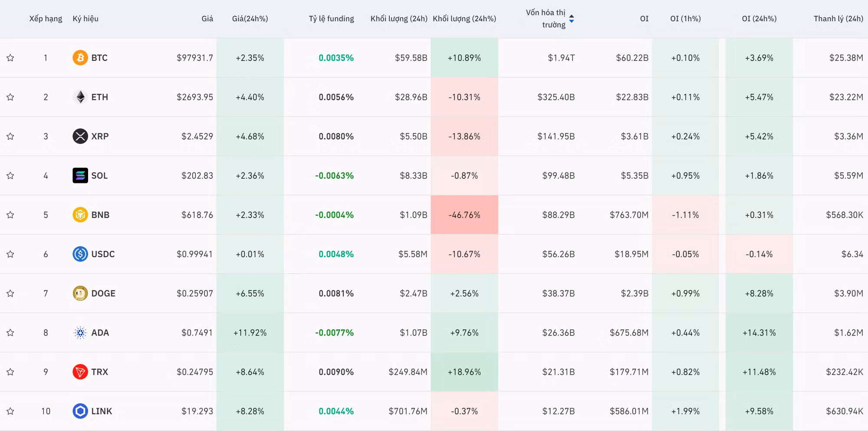The height and width of the screenshot is (431, 868).
Task: Sort by Giá column header
Action: pyautogui.click(x=207, y=19)
